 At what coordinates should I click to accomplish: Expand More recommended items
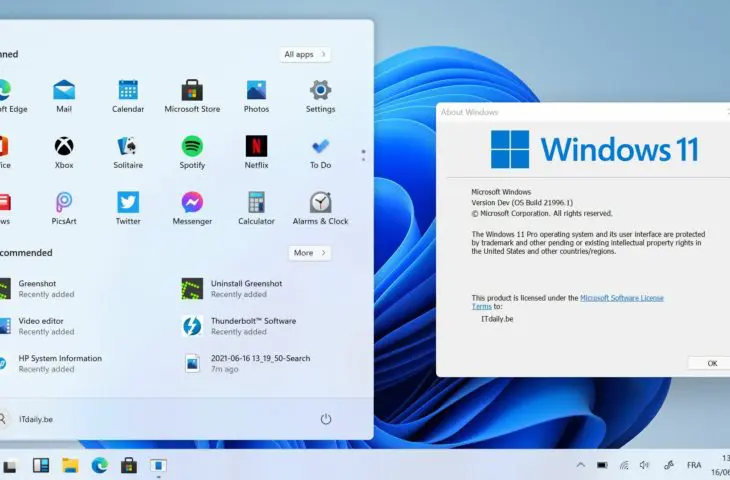310,253
